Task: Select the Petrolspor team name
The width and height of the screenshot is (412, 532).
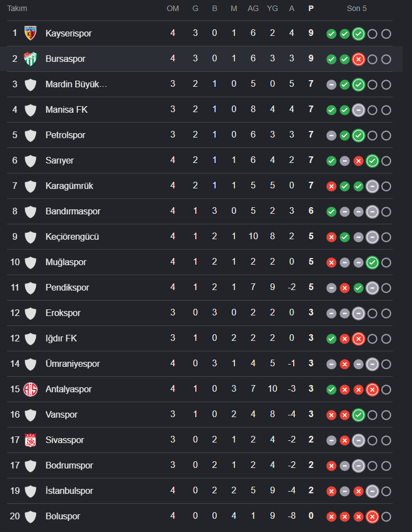Action: (65, 135)
